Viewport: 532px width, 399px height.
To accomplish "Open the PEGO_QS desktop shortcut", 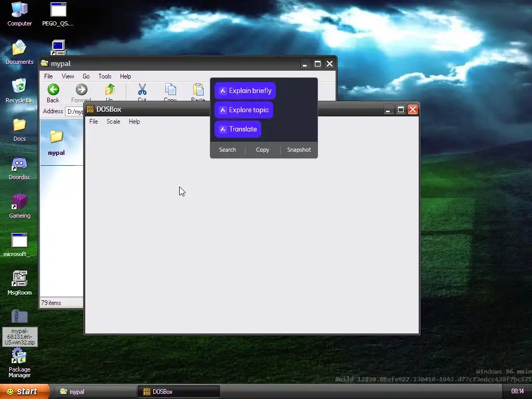I will click(58, 14).
